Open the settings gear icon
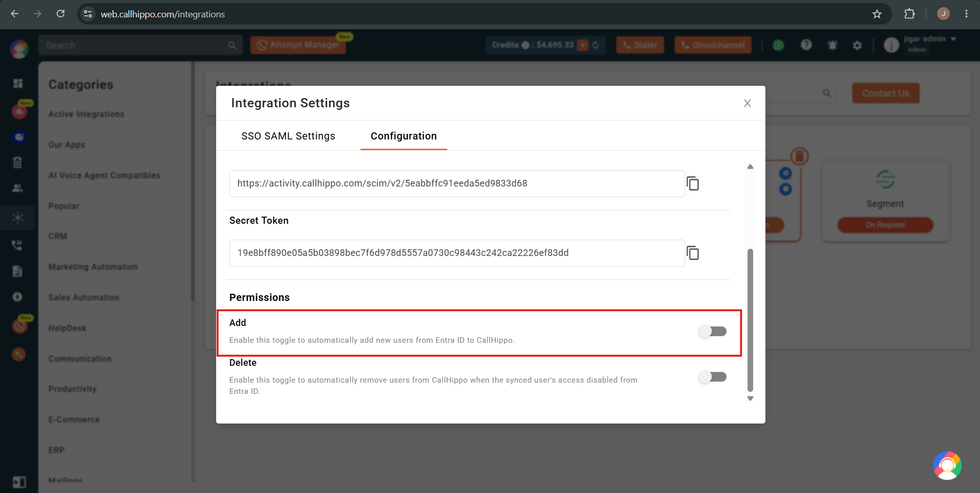 [857, 45]
